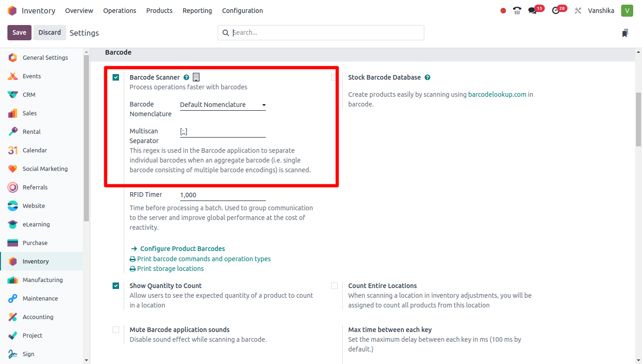Open the Configuration menu
Screen dimensions: 642x364
point(242,10)
